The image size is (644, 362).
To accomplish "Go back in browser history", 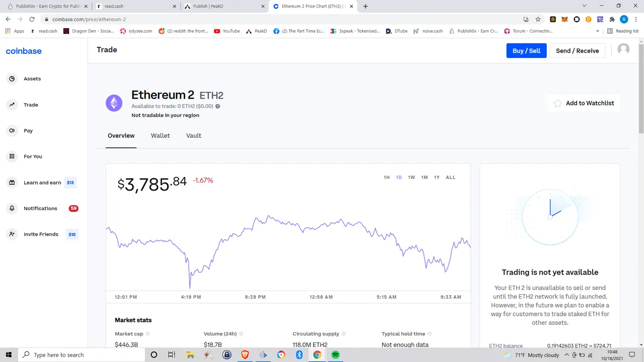I will coord(8,19).
